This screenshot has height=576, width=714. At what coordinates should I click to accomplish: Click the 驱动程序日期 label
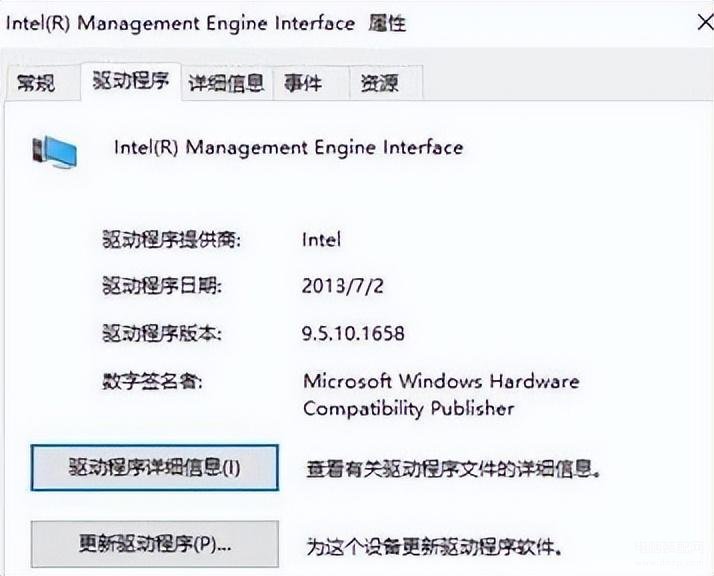coord(162,286)
